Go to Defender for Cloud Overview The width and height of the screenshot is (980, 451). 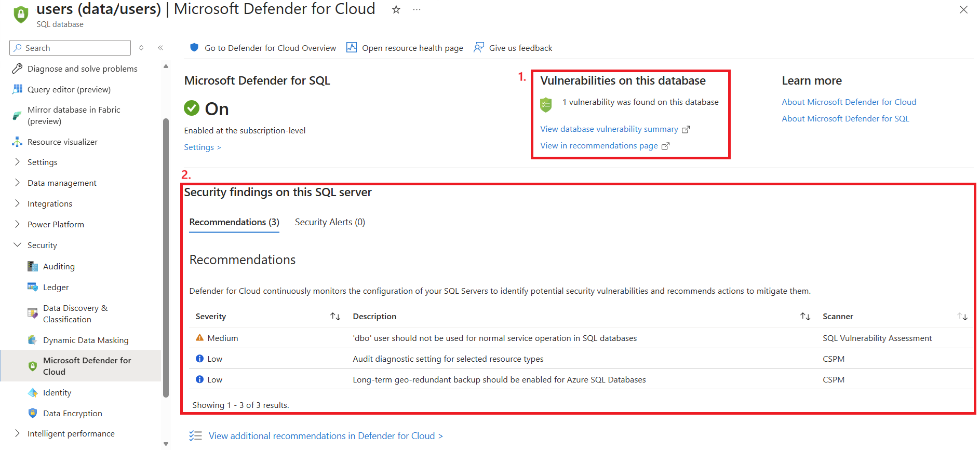pos(263,48)
